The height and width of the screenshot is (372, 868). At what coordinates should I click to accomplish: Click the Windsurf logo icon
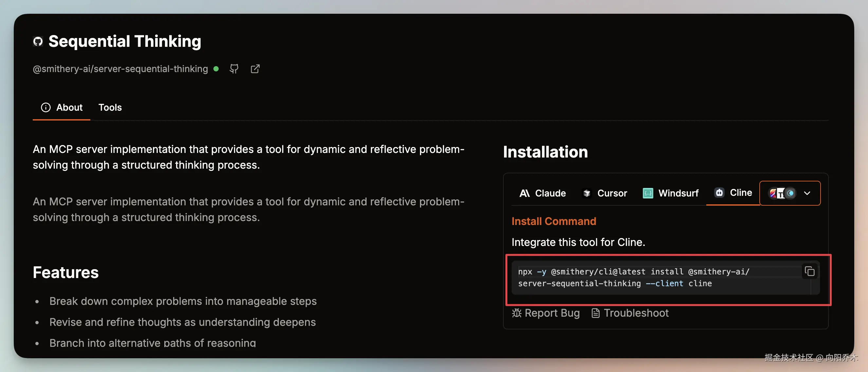coord(648,193)
